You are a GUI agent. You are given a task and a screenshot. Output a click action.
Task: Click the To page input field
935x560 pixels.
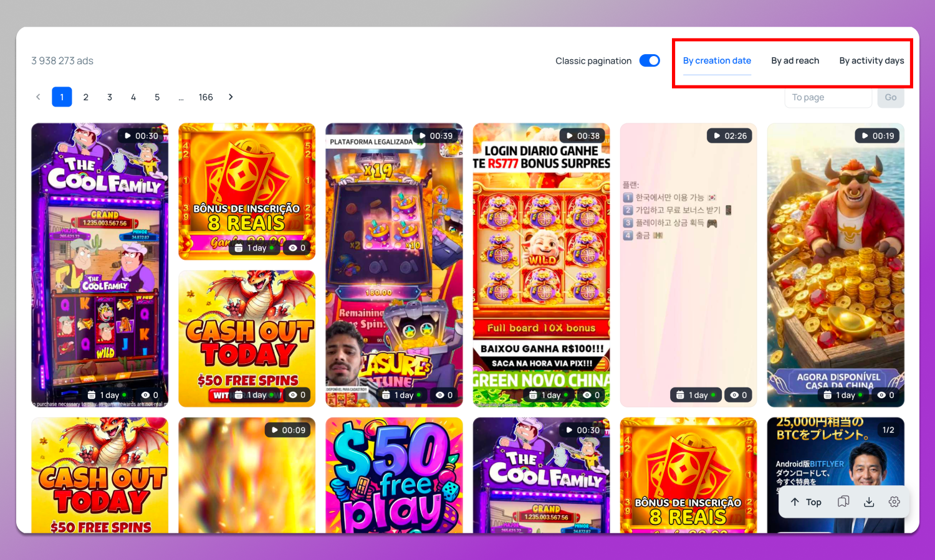coord(827,97)
